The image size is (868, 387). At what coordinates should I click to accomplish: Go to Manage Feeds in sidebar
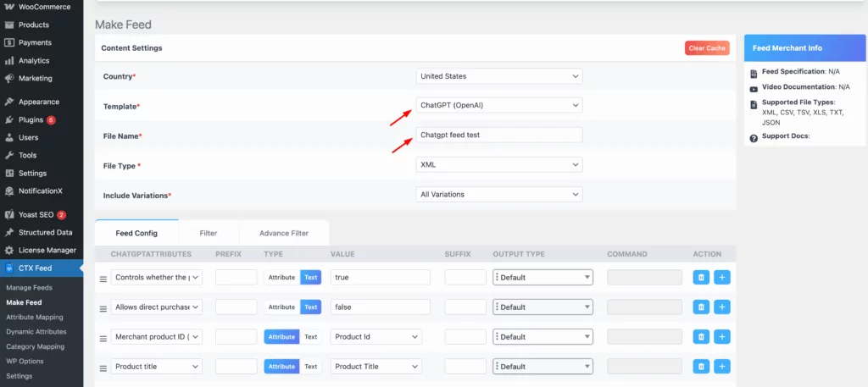pyautogui.click(x=30, y=288)
